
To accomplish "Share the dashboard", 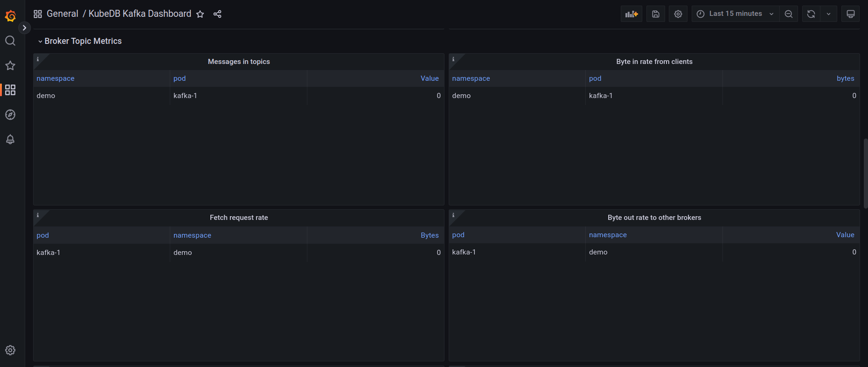I will click(x=217, y=14).
